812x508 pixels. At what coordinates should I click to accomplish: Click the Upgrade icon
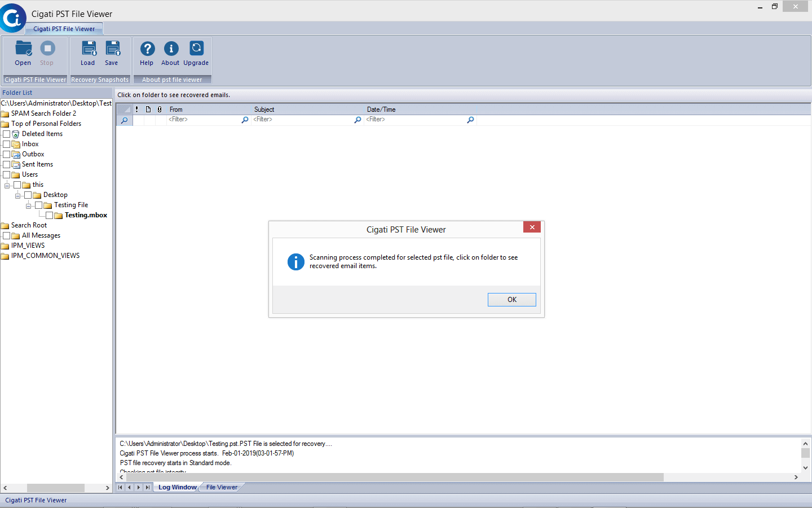point(196,49)
